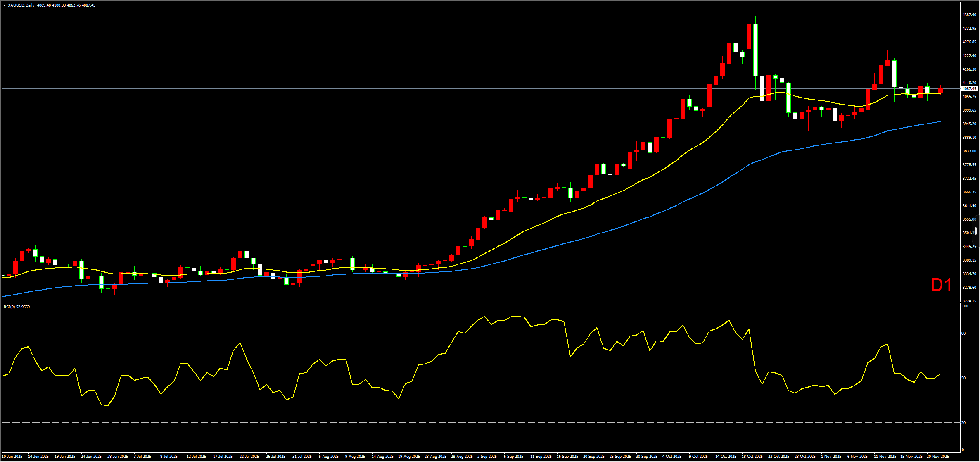Click the current price label 4087.45
980x462 pixels.
point(969,89)
